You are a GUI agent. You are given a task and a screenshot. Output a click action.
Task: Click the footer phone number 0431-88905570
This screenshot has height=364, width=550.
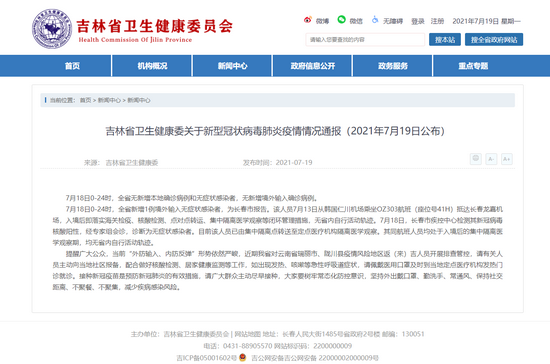(247, 346)
